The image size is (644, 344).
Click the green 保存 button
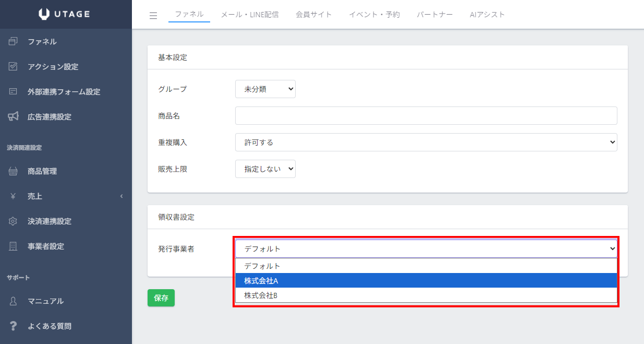coord(161,298)
